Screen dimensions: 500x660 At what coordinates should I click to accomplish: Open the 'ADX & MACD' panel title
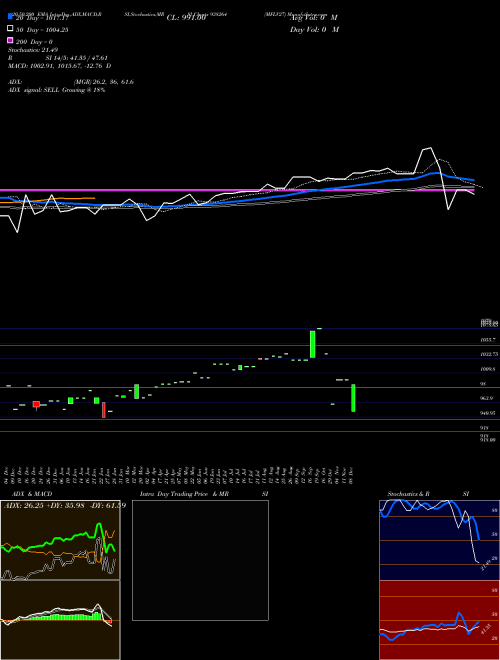coord(32,494)
